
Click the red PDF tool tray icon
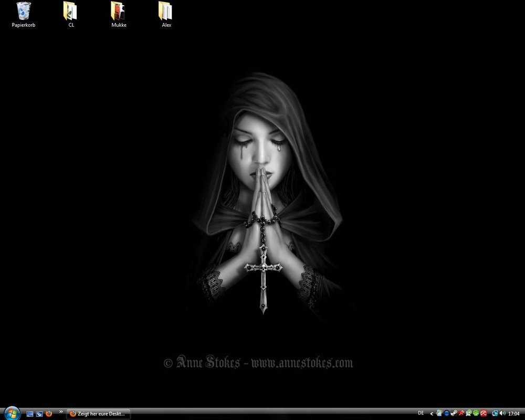coord(461,414)
